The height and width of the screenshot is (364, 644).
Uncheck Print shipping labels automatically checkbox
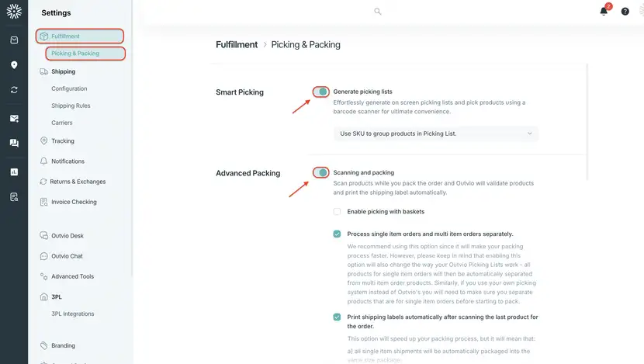pyautogui.click(x=337, y=317)
